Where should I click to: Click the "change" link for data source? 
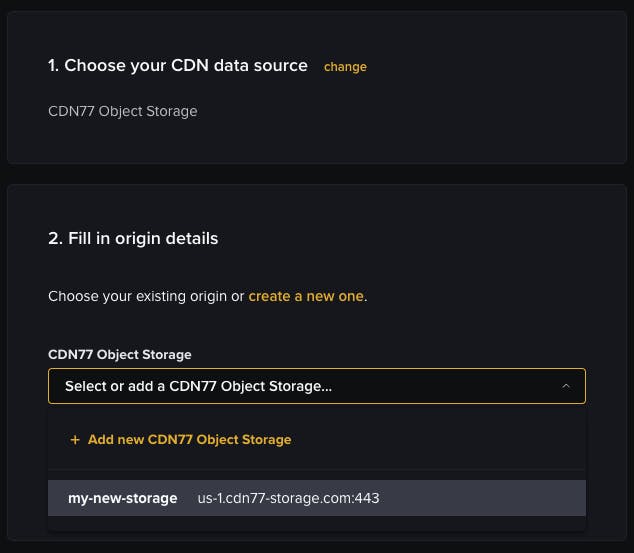click(345, 67)
